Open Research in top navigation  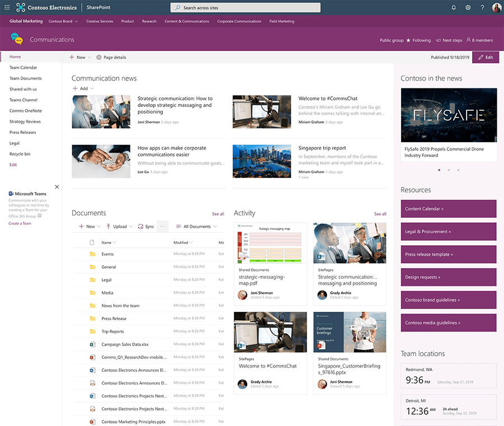click(x=149, y=21)
